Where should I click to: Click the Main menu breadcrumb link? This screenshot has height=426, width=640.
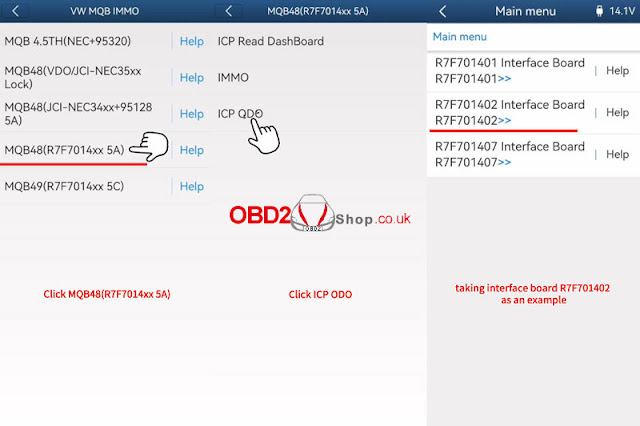(x=460, y=37)
